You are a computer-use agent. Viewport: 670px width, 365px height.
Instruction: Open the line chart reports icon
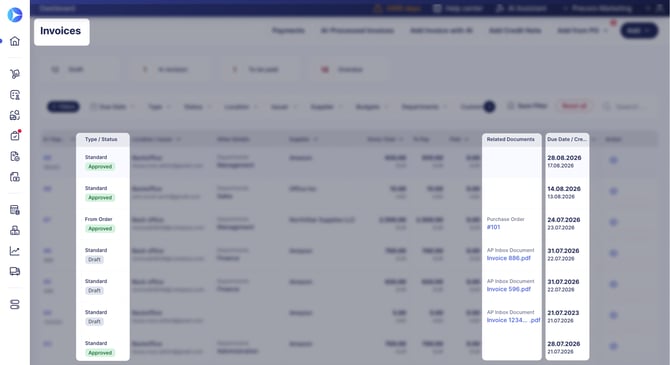15,251
